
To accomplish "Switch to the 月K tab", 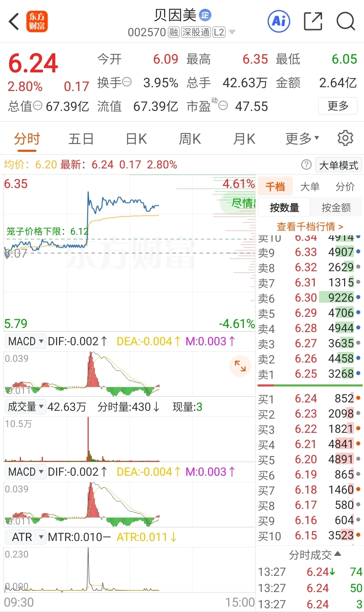I will [x=244, y=139].
